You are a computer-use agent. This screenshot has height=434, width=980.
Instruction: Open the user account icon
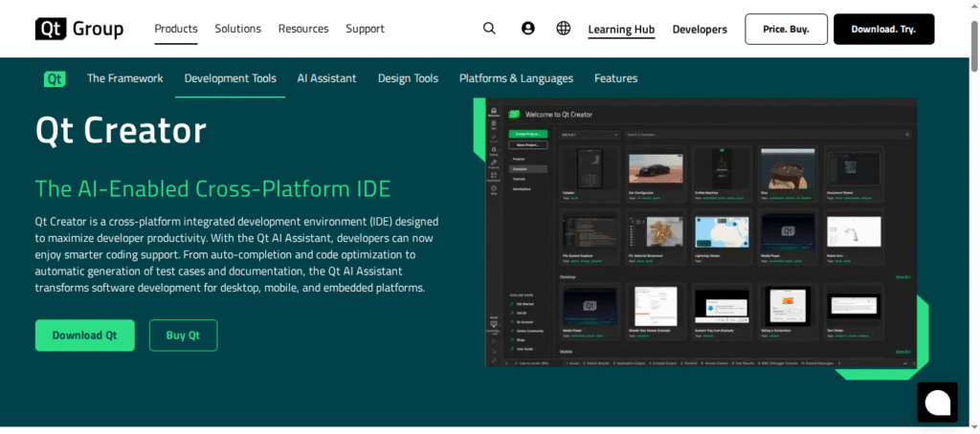[x=527, y=29]
